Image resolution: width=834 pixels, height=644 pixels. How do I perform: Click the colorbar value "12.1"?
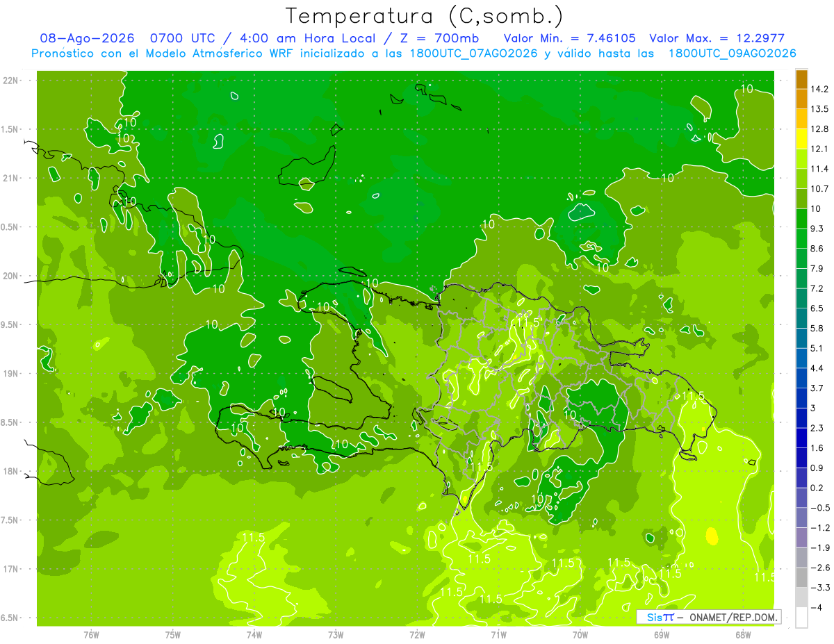tap(819, 149)
